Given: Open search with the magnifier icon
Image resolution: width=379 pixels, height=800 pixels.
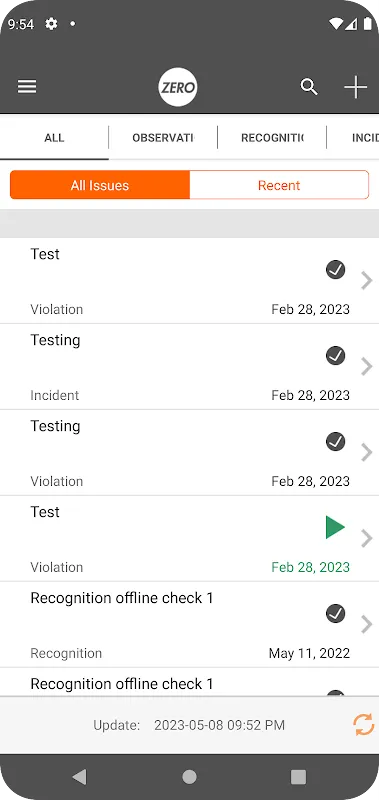Looking at the screenshot, I should point(309,87).
